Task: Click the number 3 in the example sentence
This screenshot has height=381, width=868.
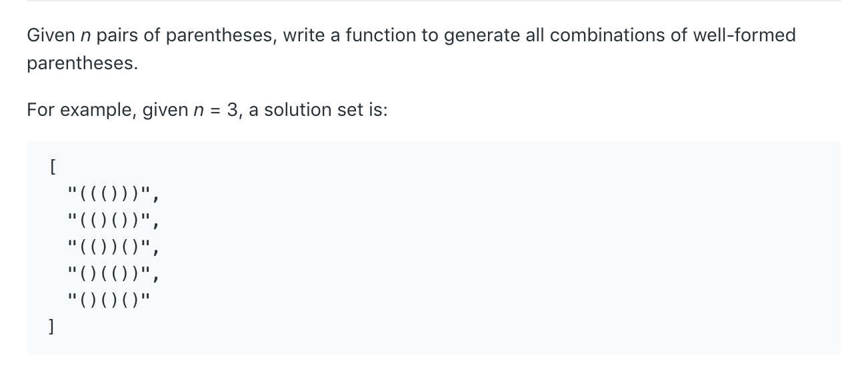Action: coord(233,110)
